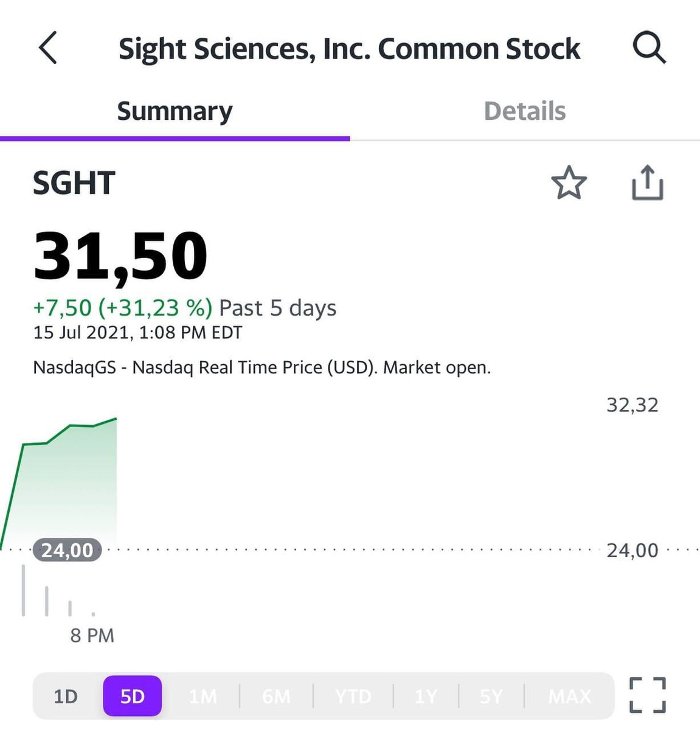Tap the volume bars under the chart
This screenshot has width=700, height=730.
[58, 591]
